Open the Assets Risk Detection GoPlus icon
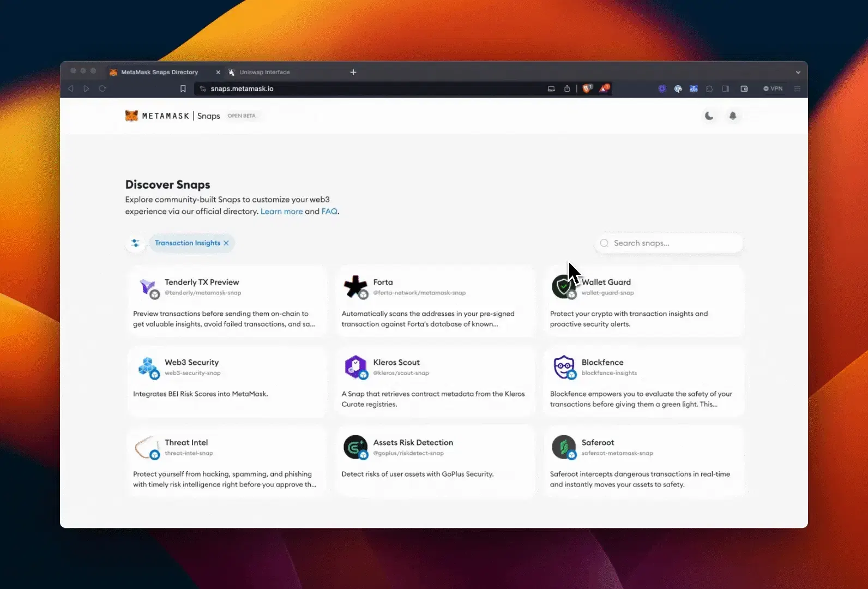This screenshot has height=589, width=868. click(356, 448)
